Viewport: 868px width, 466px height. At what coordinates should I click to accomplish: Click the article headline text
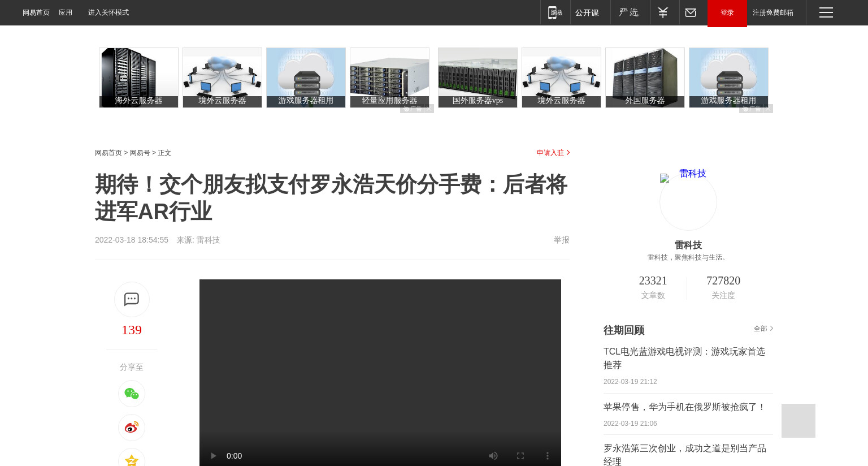pos(331,198)
